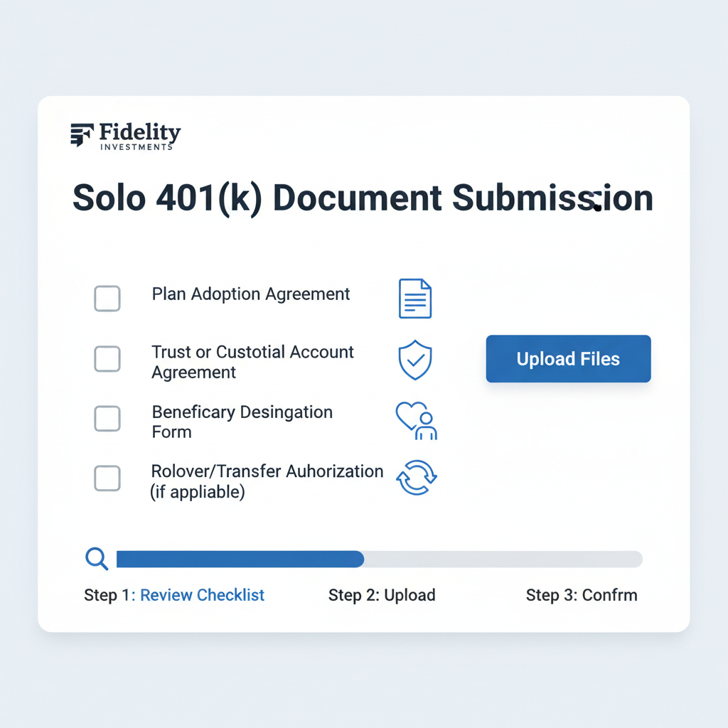Click the Fidelity Investments logo
The image size is (728, 728).
click(125, 135)
